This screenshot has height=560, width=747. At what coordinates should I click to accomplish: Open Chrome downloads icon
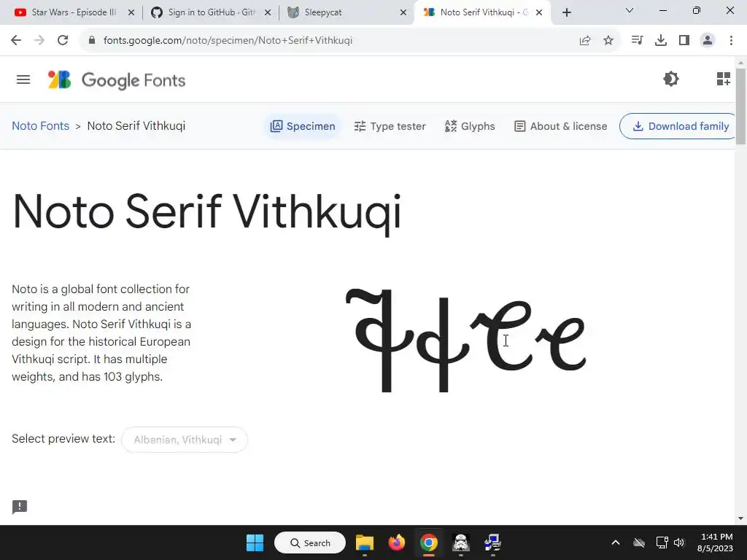pyautogui.click(x=661, y=40)
